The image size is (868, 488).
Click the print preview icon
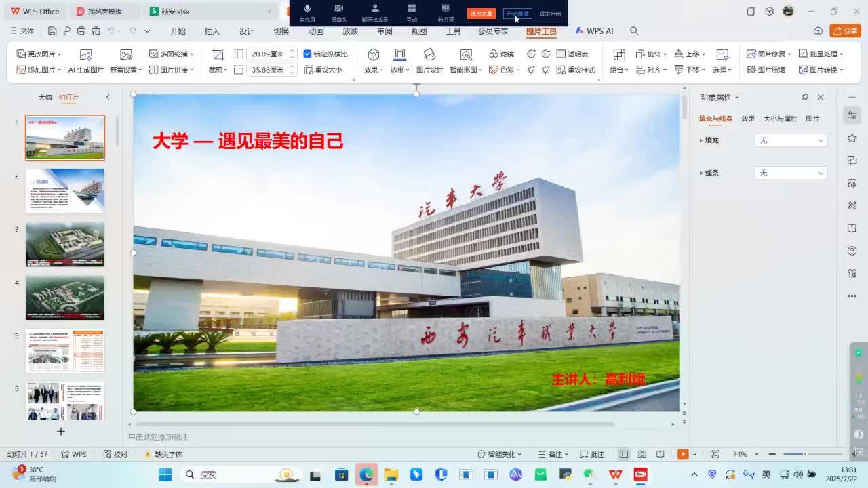click(96, 31)
